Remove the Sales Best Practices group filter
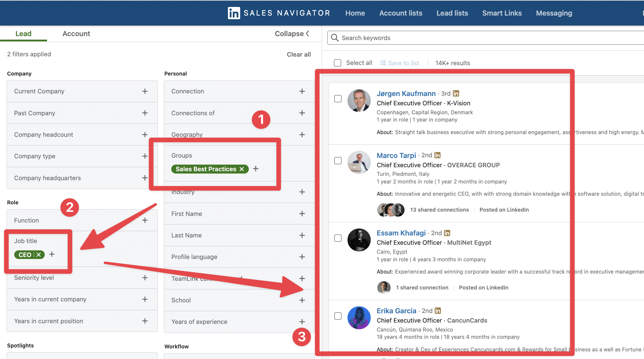This screenshot has width=644, height=359. click(242, 169)
